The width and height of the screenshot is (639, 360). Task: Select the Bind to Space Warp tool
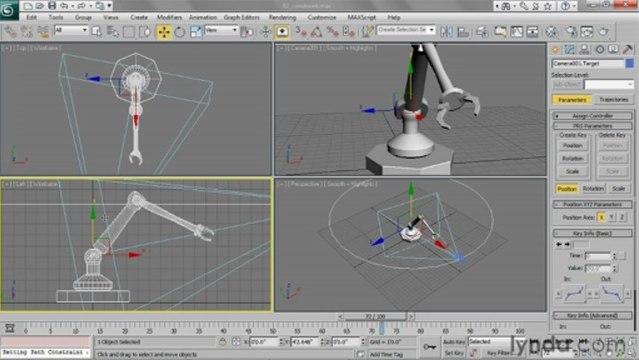[x=43, y=31]
